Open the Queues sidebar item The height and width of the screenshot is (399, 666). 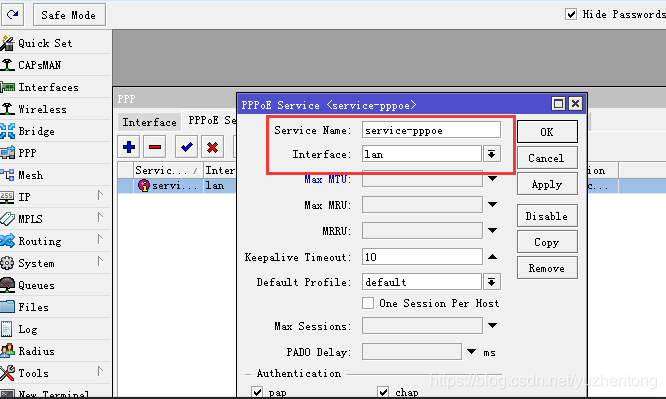coord(36,285)
